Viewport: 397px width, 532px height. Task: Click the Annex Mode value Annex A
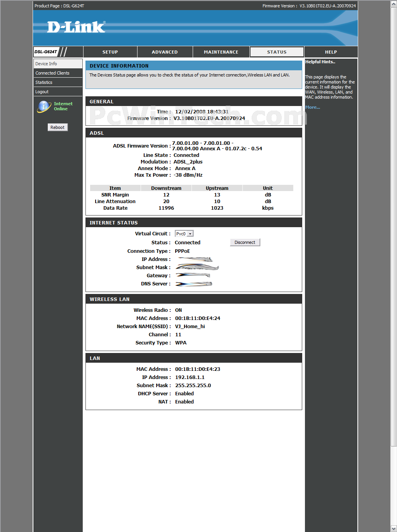pyautogui.click(x=185, y=169)
